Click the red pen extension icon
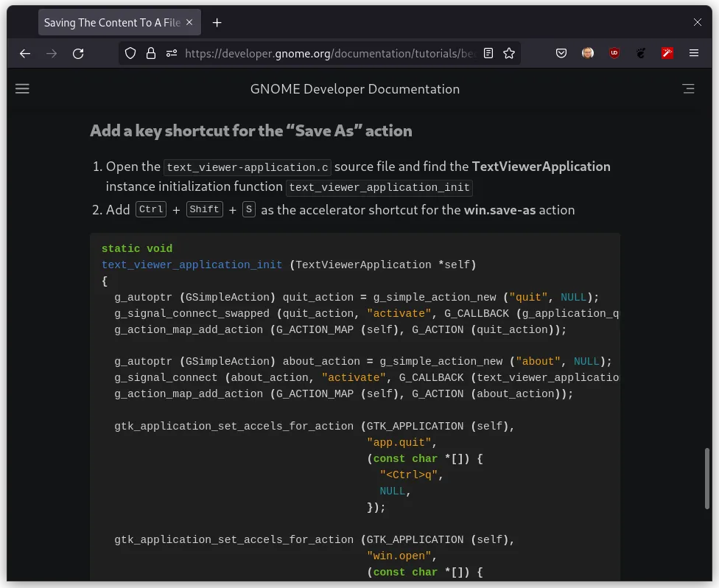 point(667,53)
